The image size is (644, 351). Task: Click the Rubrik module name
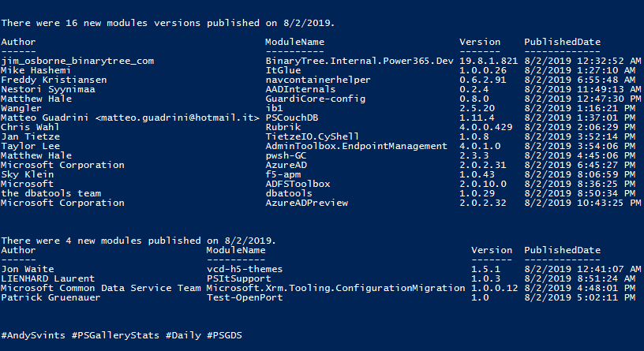(x=283, y=127)
